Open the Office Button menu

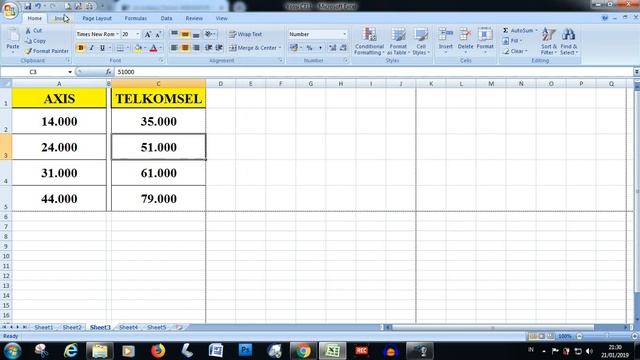click(10, 10)
